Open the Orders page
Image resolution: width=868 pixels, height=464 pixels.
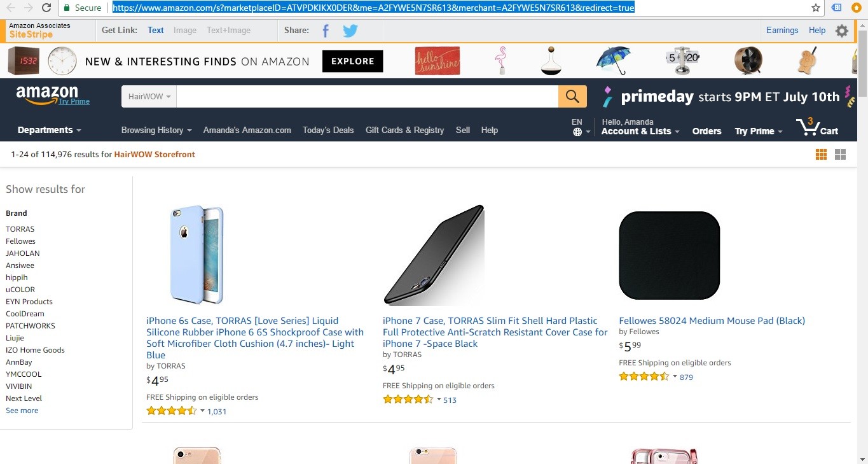(x=706, y=131)
